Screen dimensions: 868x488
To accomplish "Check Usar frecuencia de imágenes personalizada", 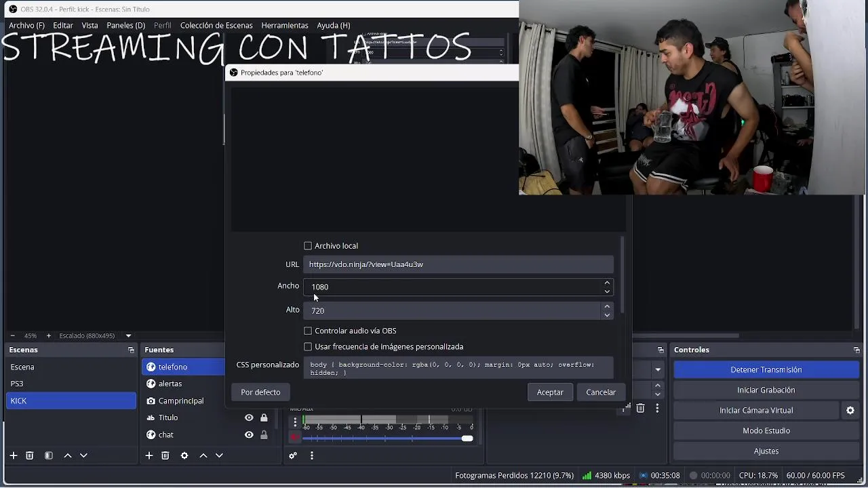I will 308,346.
